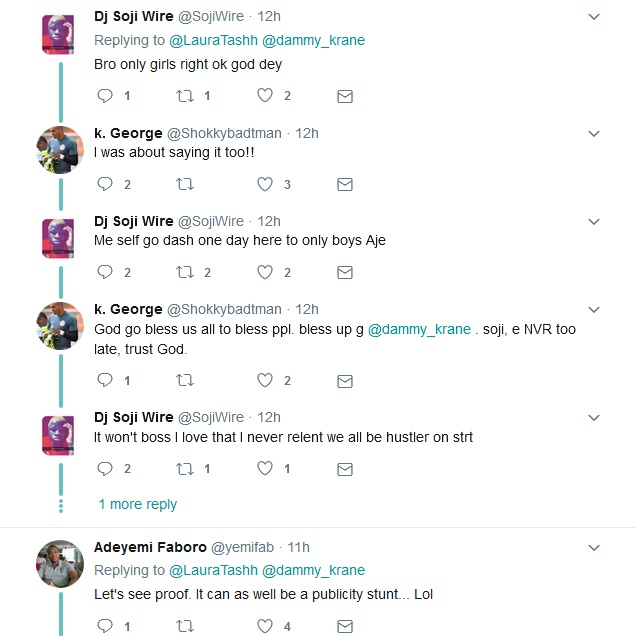The height and width of the screenshot is (636, 636).
Task: Like the "It won't boss" tweet
Action: click(x=265, y=468)
